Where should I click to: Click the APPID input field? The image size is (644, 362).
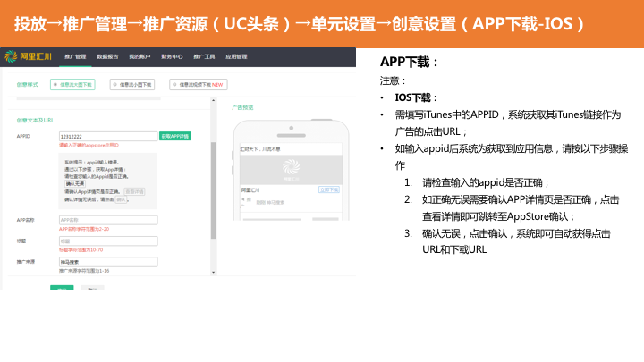point(108,136)
